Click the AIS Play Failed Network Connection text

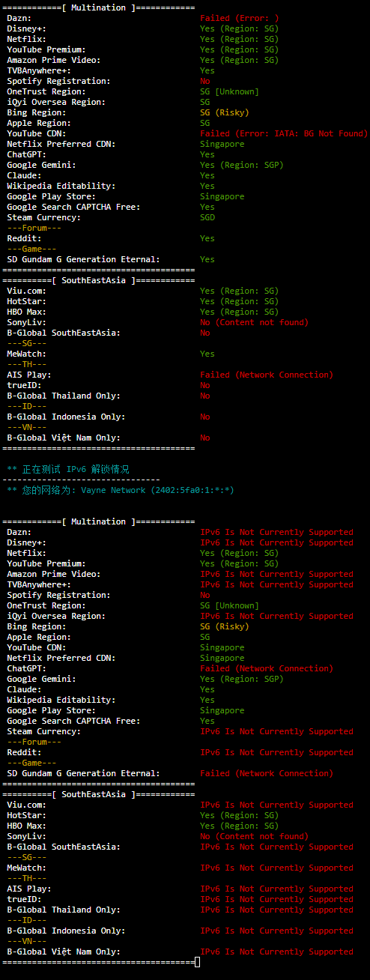pos(267,375)
